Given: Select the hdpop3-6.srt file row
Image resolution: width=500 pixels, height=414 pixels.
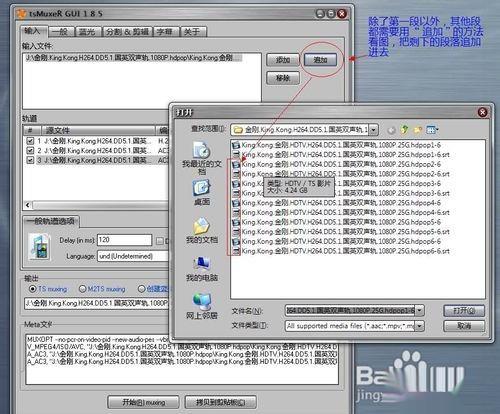Looking at the screenshot, I should pyautogui.click(x=341, y=193).
